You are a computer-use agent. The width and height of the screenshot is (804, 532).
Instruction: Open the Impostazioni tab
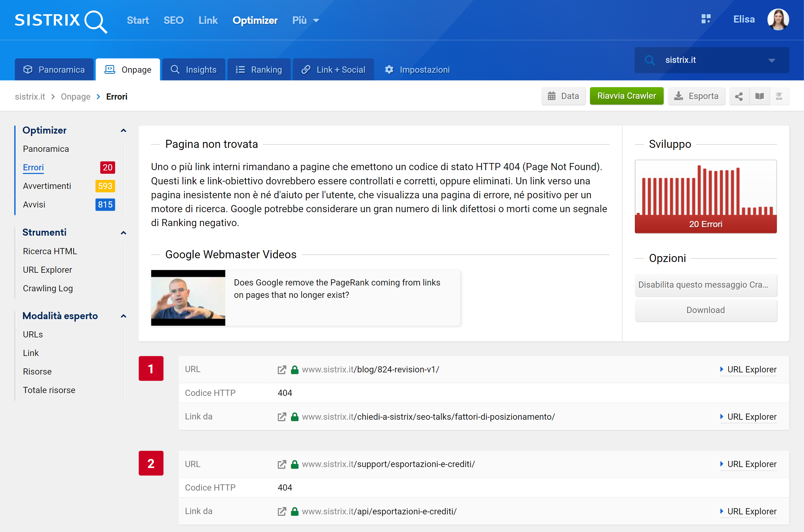point(417,70)
